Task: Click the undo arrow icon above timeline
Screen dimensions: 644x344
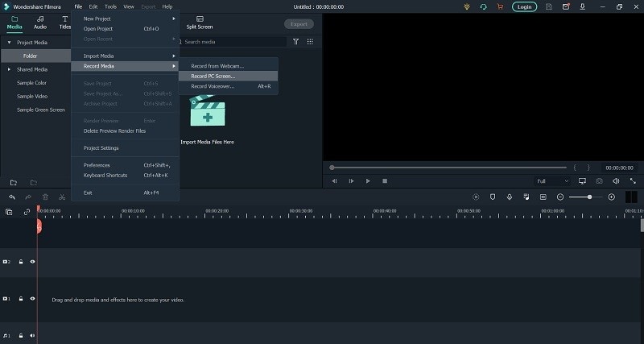Action: point(12,197)
